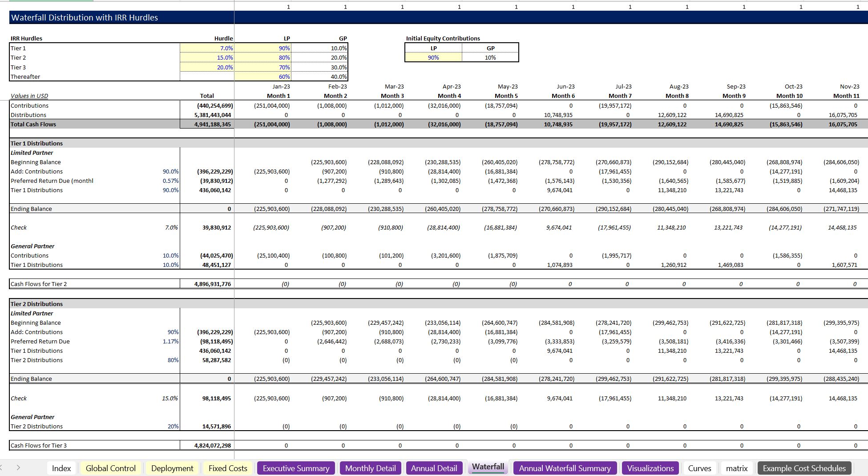The height and width of the screenshot is (476, 868).
Task: Open the Annual Waterfall Summary tab
Action: pyautogui.click(x=565, y=468)
